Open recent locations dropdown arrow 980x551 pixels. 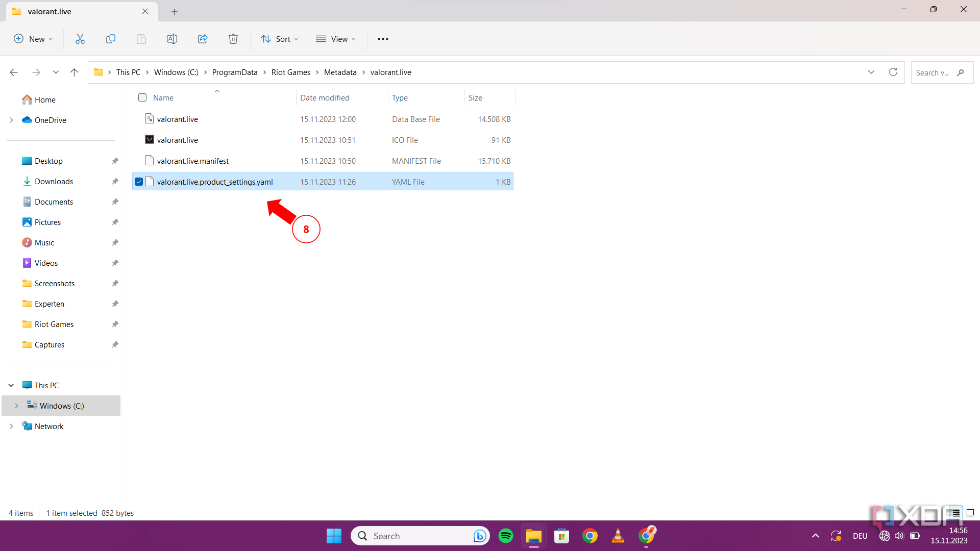point(56,72)
